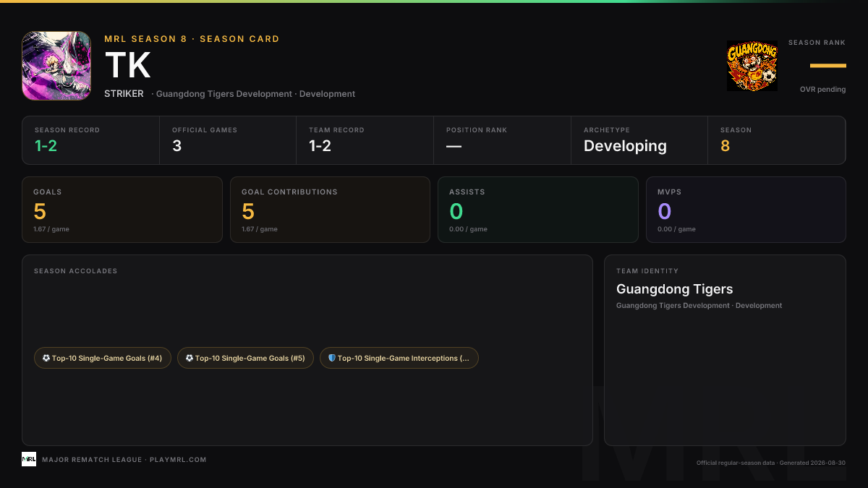868x488 pixels.
Task: Click the orange season rank bar
Action: click(828, 66)
